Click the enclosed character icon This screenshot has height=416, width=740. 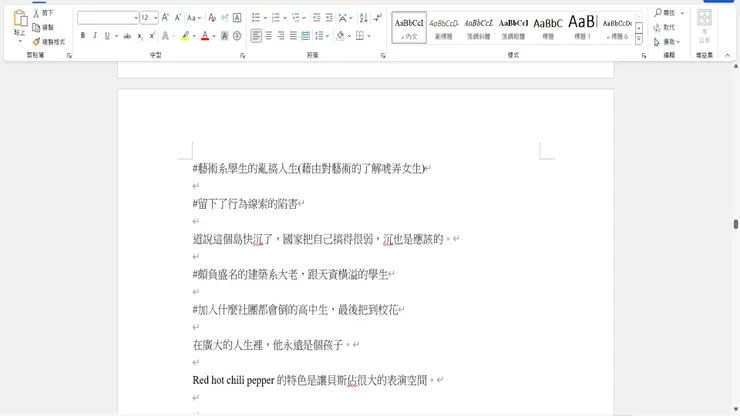pyautogui.click(x=237, y=36)
